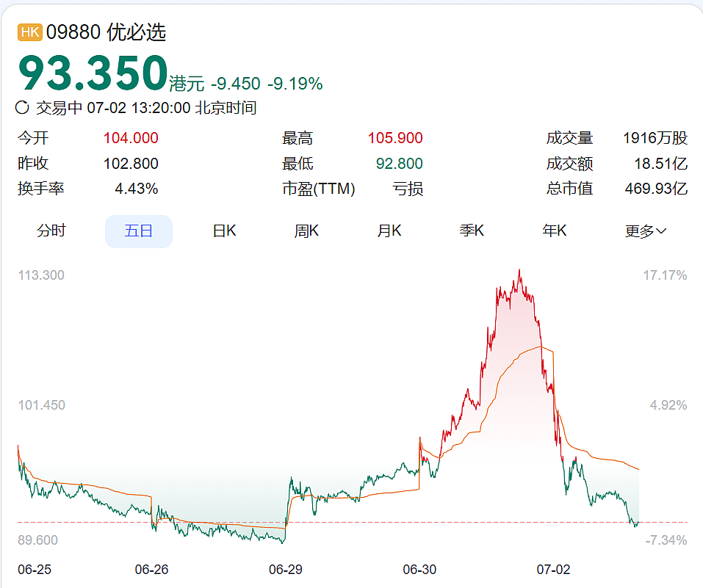Screen dimensions: 703x588
Task: Click the trading status refresh circle icon
Action: pos(23,108)
